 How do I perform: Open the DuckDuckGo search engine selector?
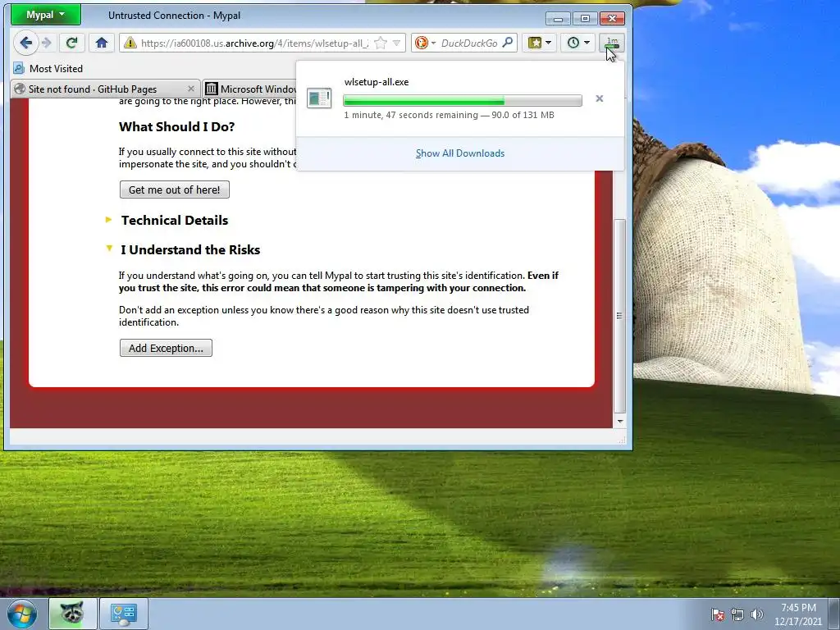426,43
